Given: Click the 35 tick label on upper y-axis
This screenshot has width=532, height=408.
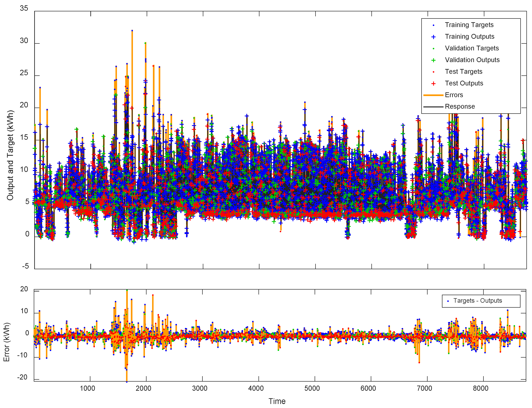Looking at the screenshot, I should (24, 8).
